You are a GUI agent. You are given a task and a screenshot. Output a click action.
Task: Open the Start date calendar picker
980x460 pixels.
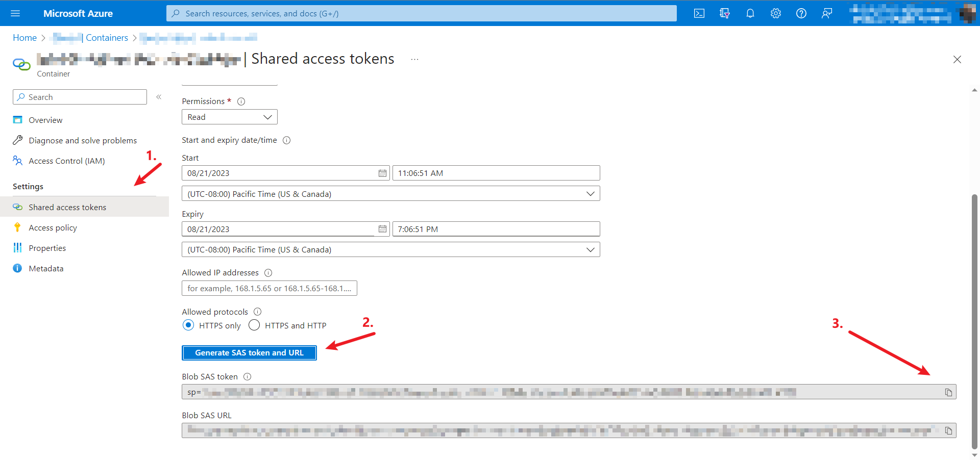382,173
